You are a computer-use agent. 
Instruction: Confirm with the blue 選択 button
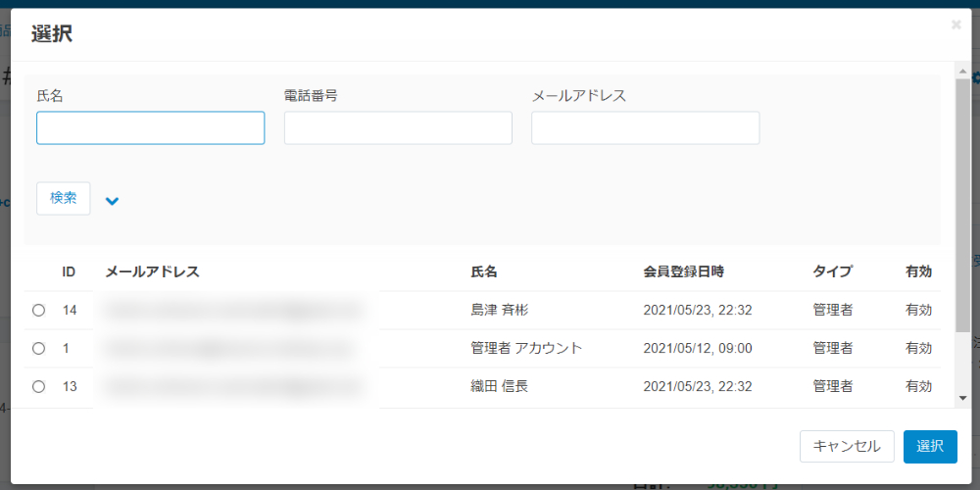(930, 446)
